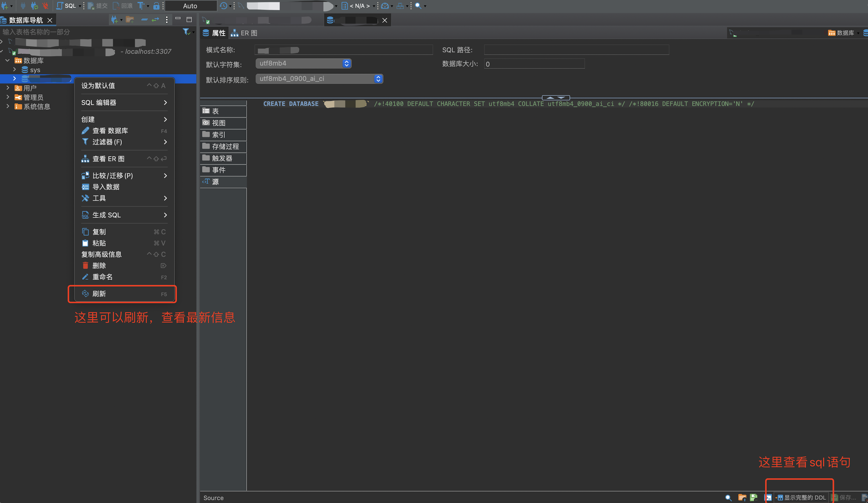This screenshot has width=868, height=503.
Task: Click the terminal console icon in bottom bar
Action: coord(768,497)
